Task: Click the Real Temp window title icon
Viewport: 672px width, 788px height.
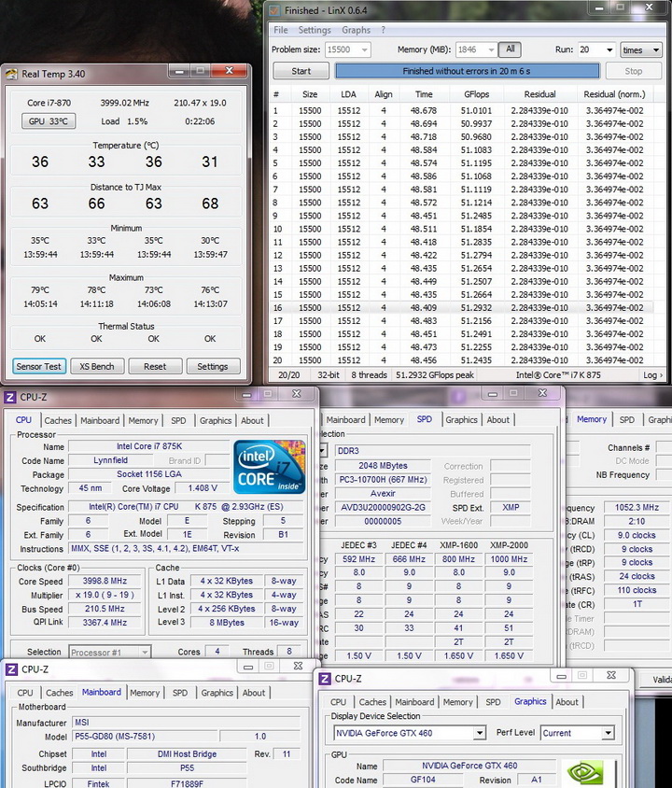Action: click(11, 75)
